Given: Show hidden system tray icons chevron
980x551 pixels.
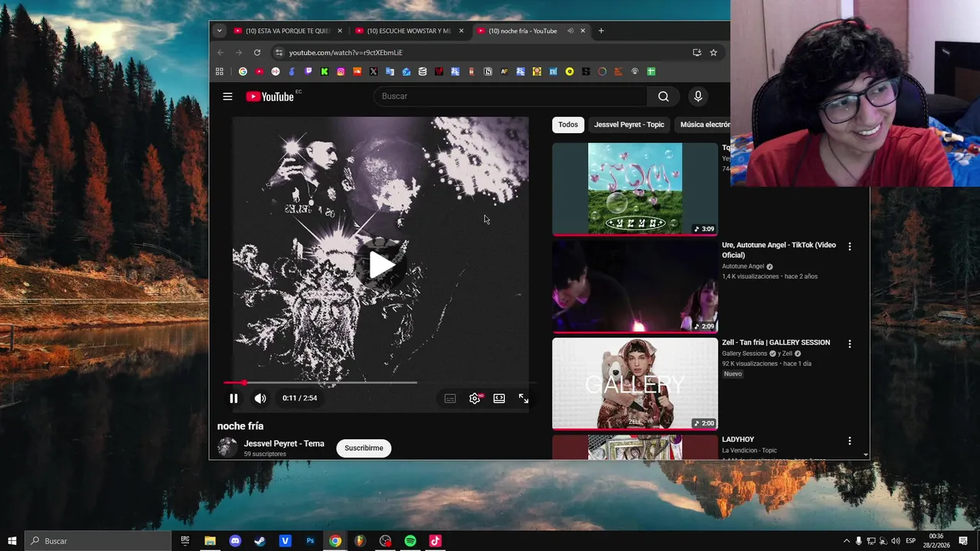Looking at the screenshot, I should [x=846, y=541].
